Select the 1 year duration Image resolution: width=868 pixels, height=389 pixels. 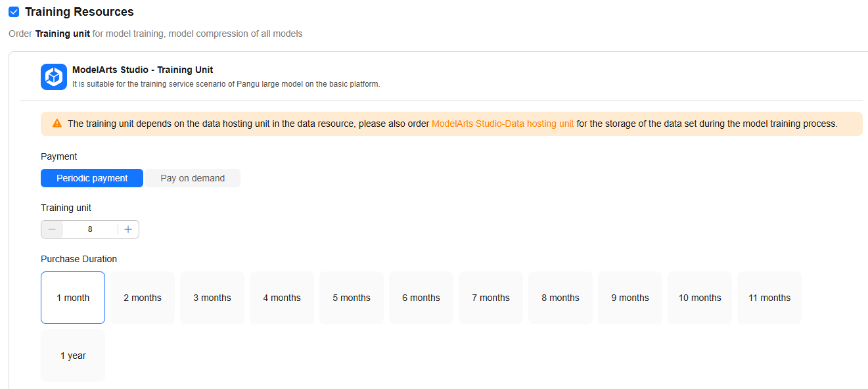point(73,355)
